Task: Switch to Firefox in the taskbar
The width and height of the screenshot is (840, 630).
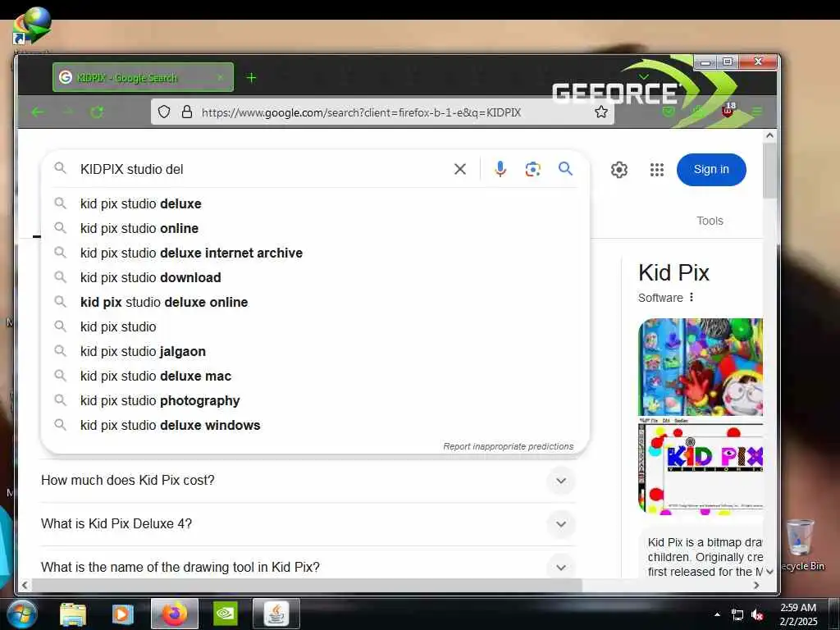Action: point(175,614)
